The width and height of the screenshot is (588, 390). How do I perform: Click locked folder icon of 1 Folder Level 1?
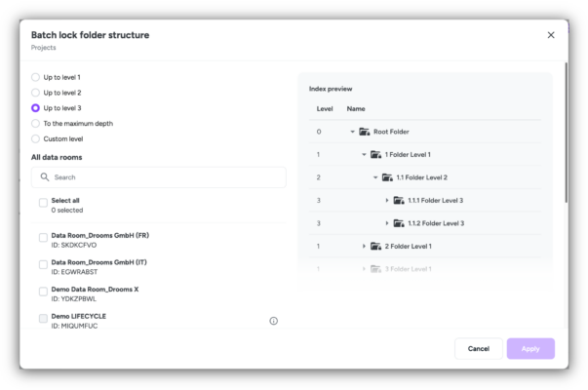click(375, 154)
